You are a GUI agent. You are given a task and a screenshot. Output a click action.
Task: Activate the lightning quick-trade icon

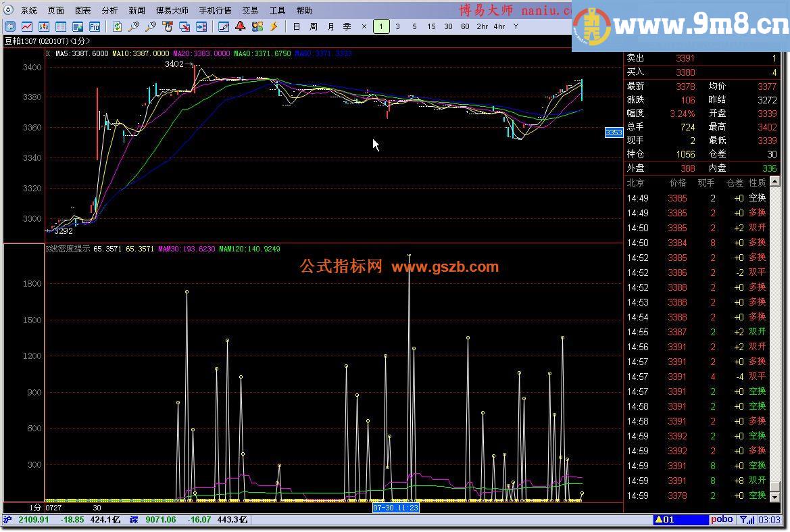(274, 26)
